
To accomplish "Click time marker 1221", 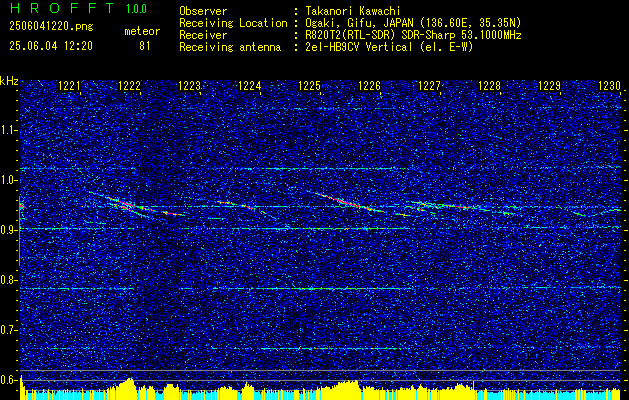I will point(69,85).
